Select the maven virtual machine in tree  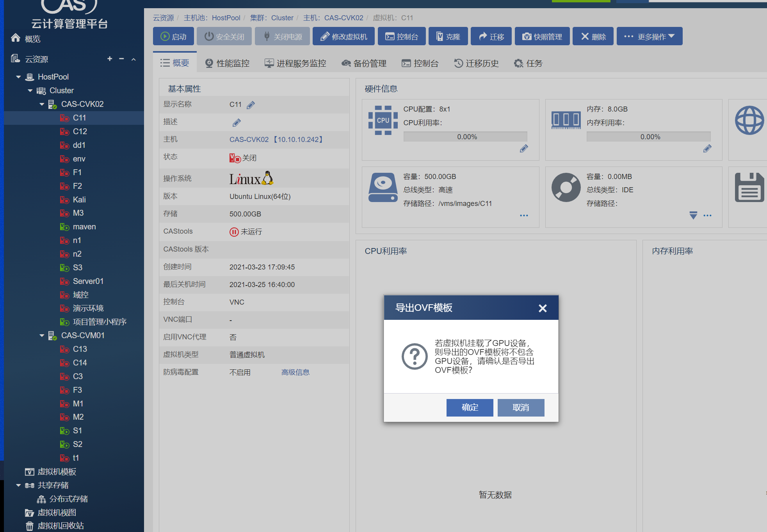pos(84,227)
